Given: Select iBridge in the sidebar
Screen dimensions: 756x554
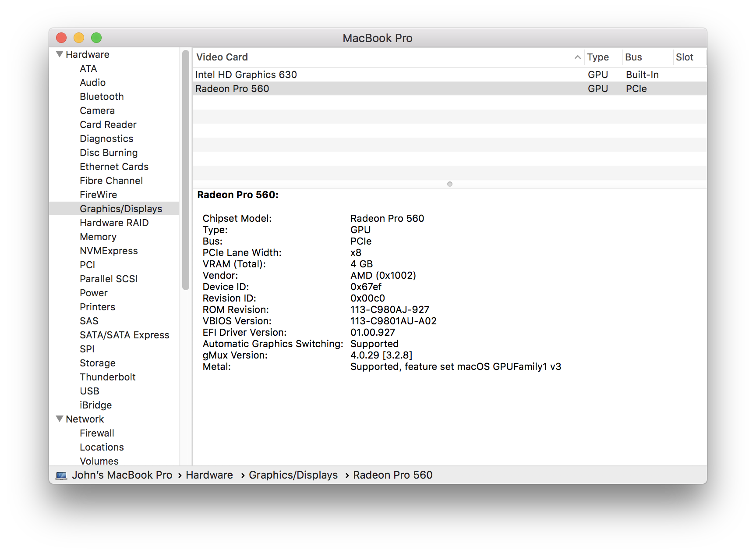Looking at the screenshot, I should pos(96,405).
